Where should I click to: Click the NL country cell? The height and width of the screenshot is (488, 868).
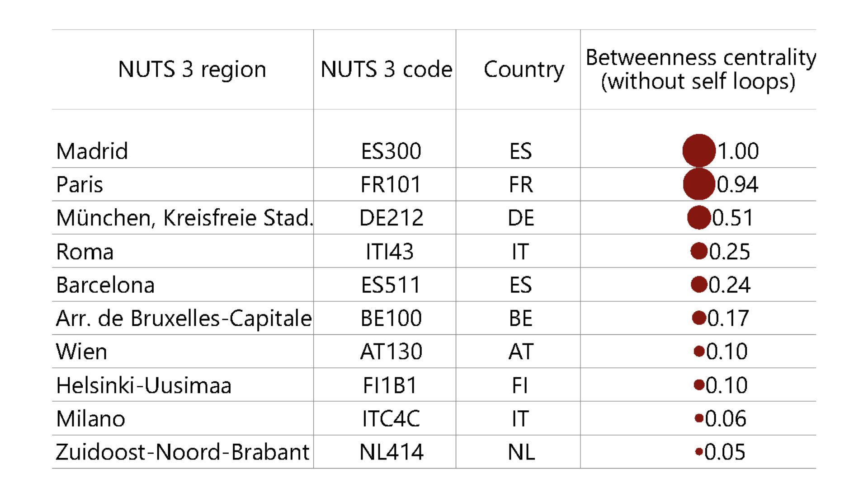coord(521,452)
